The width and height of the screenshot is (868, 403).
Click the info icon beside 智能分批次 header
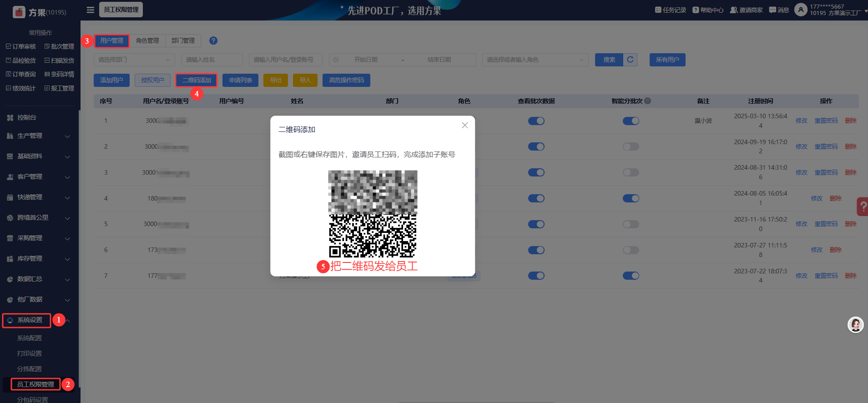pyautogui.click(x=647, y=101)
